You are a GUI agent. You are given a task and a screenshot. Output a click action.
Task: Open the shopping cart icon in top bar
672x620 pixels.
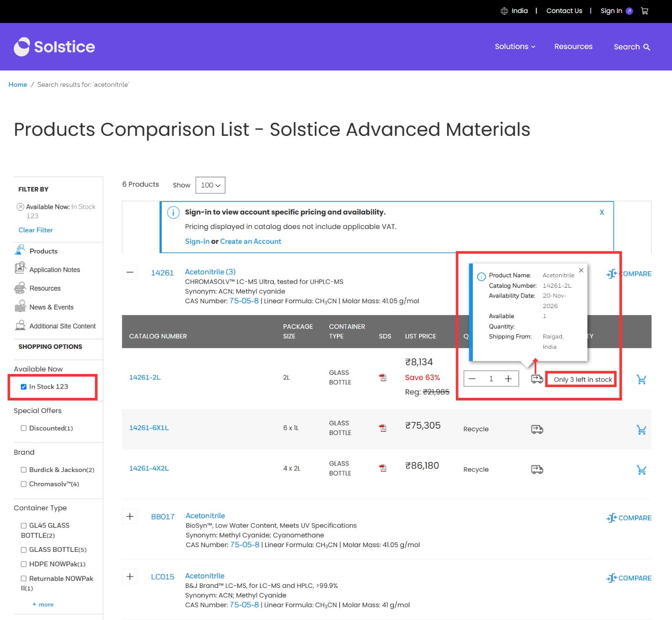pyautogui.click(x=645, y=11)
